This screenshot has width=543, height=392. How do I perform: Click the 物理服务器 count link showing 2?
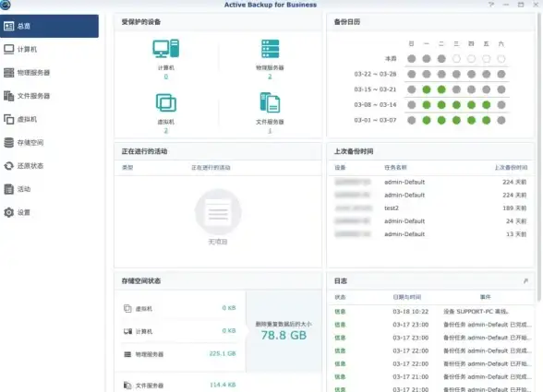coord(270,77)
